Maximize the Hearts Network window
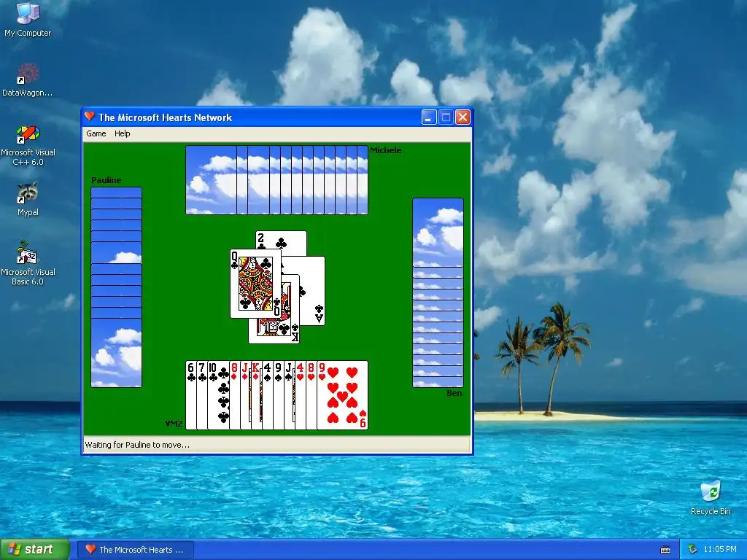The image size is (747, 560). point(446,117)
